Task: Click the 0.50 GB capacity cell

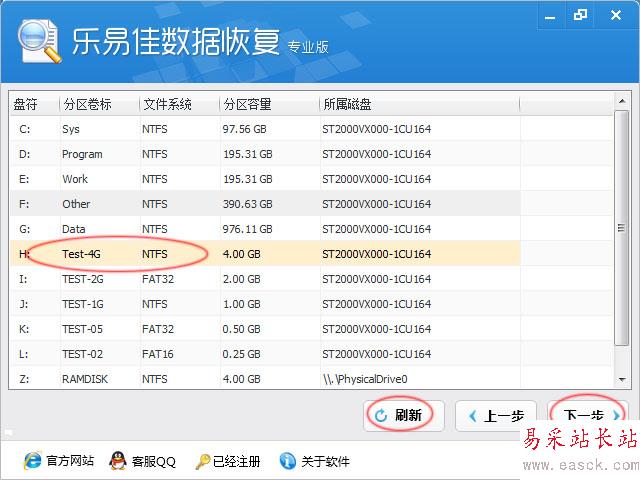Action: (241, 329)
